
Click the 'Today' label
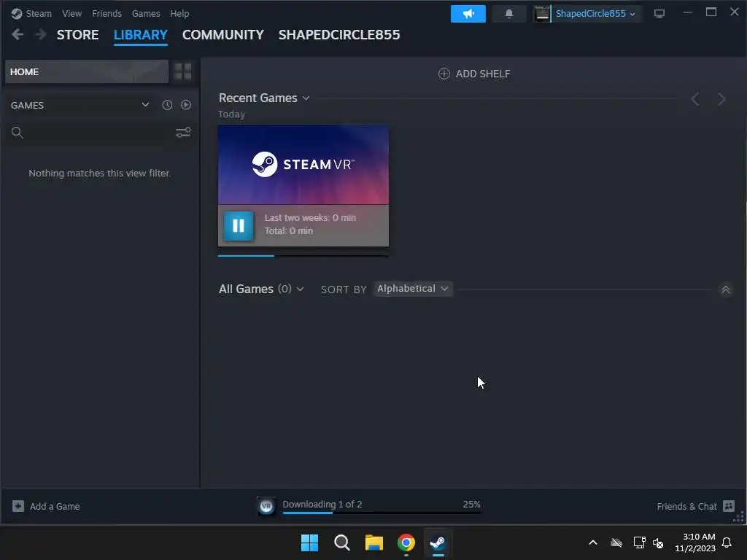(231, 114)
